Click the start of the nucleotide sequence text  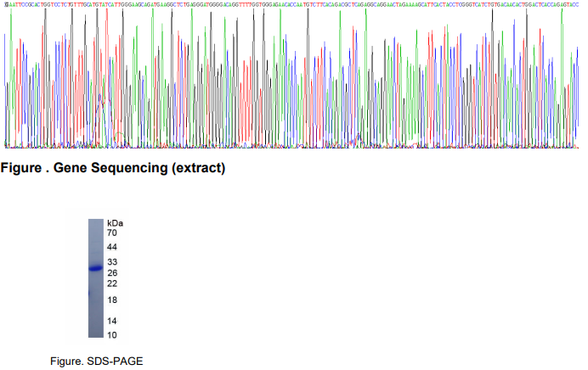pyautogui.click(x=8, y=5)
